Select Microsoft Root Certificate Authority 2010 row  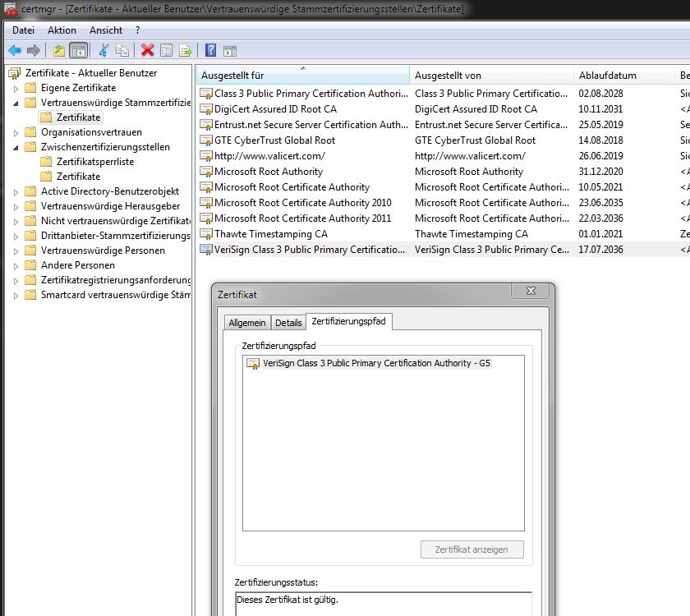coord(443,203)
